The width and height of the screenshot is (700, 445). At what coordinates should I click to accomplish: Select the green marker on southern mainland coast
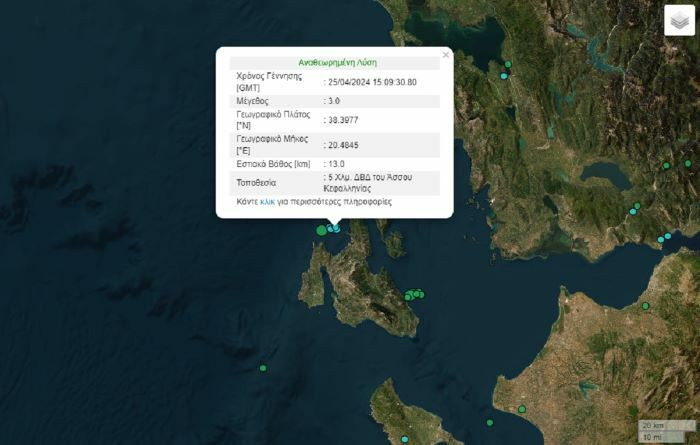click(521, 409)
